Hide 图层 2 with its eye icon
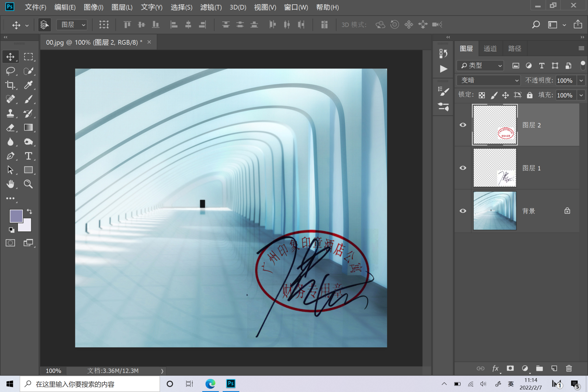This screenshot has width=588, height=392. [463, 125]
